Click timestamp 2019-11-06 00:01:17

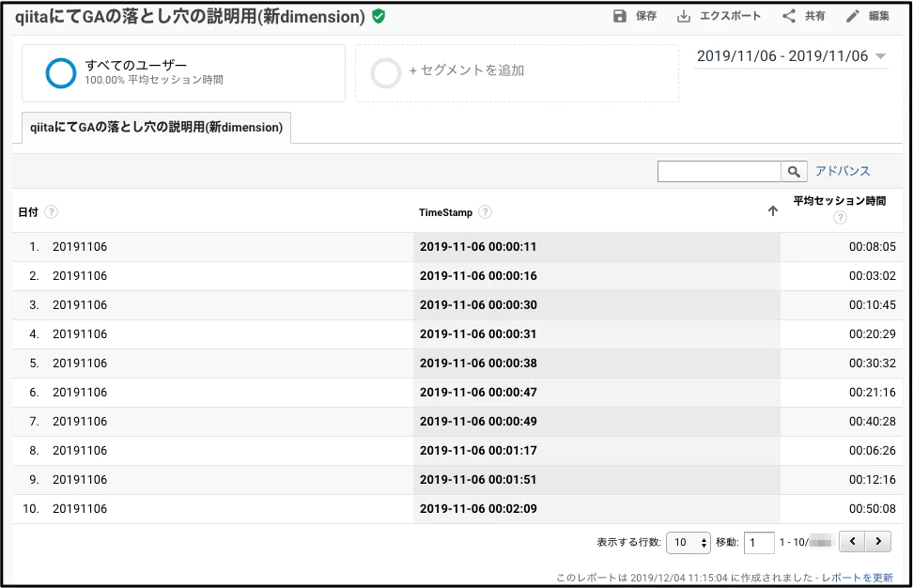[478, 451]
